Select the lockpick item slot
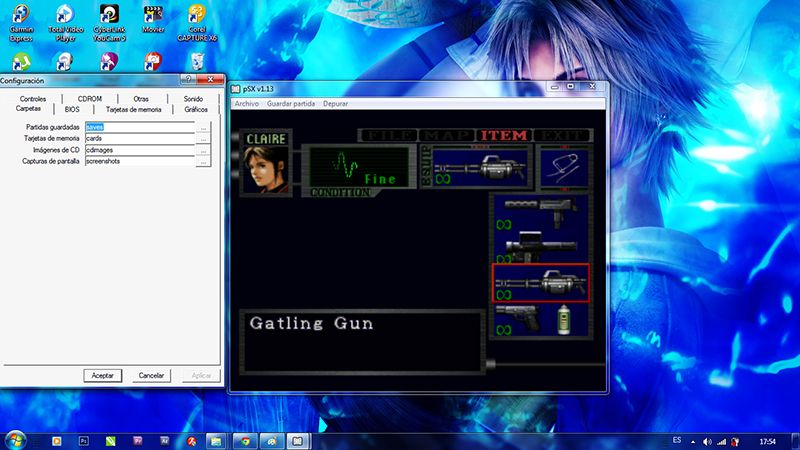The width and height of the screenshot is (800, 450). click(564, 167)
